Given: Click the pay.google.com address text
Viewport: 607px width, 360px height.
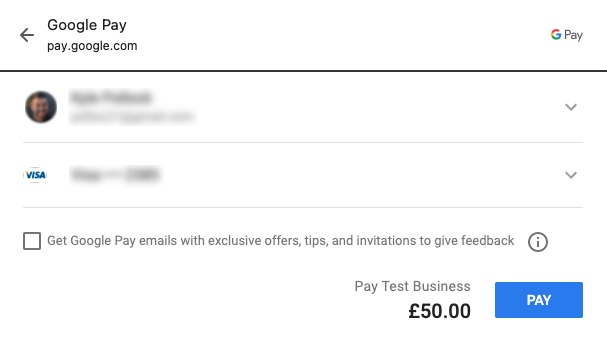Looking at the screenshot, I should 92,46.
